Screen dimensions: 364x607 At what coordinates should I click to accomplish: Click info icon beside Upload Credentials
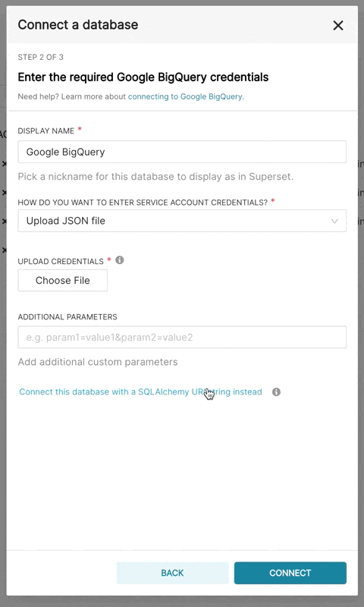120,260
